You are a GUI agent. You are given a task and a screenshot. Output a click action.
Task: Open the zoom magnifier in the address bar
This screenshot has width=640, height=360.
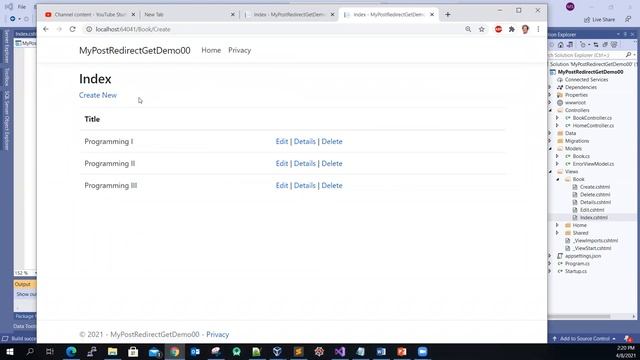pyautogui.click(x=468, y=29)
